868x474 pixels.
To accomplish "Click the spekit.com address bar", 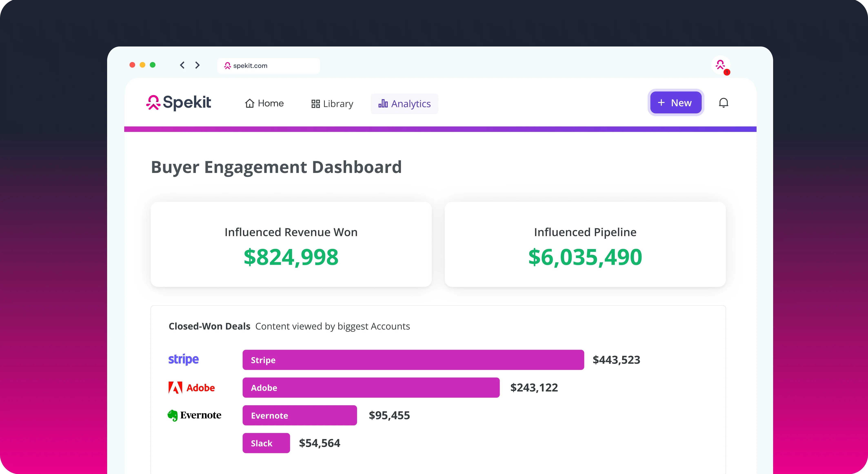I will point(269,66).
